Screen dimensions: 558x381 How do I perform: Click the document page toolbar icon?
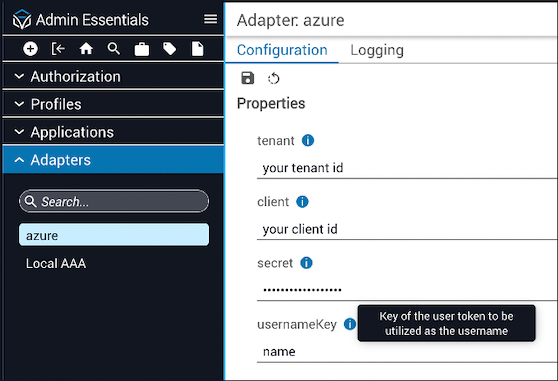pyautogui.click(x=198, y=49)
